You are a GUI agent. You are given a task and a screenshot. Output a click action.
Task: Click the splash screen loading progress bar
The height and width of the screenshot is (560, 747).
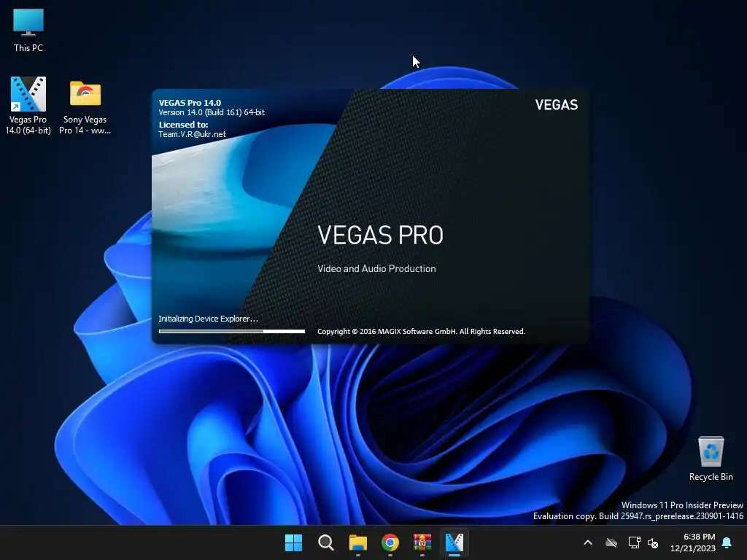coord(231,332)
